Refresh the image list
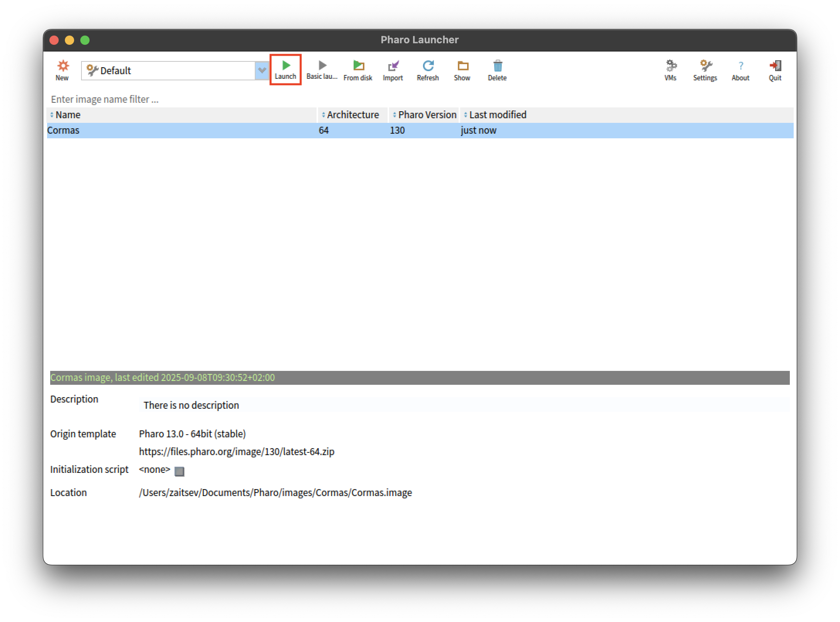The image size is (840, 622). [428, 70]
